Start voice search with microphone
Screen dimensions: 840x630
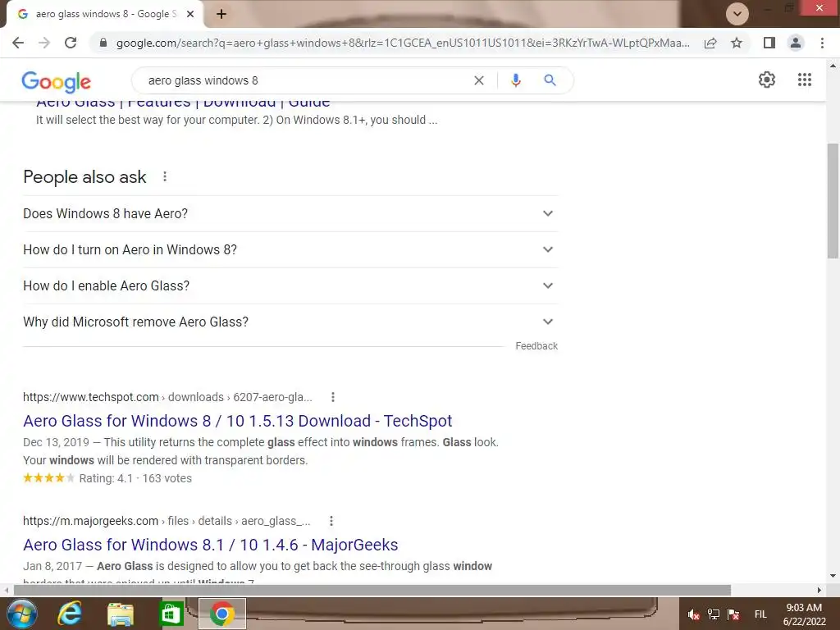[515, 80]
